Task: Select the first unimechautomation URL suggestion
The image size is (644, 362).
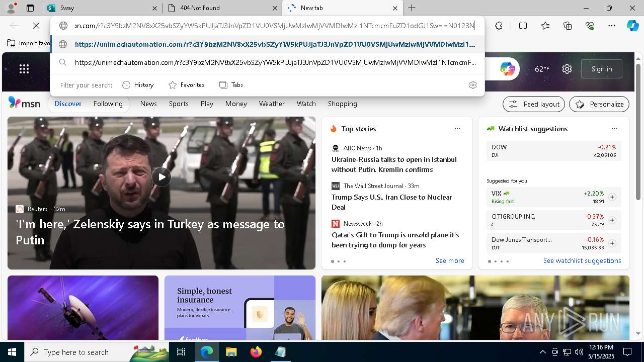Action: coord(268,44)
